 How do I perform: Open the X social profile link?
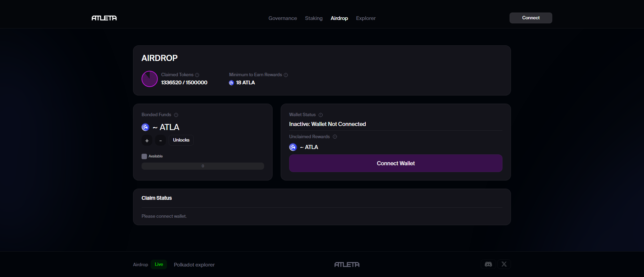[504, 264]
